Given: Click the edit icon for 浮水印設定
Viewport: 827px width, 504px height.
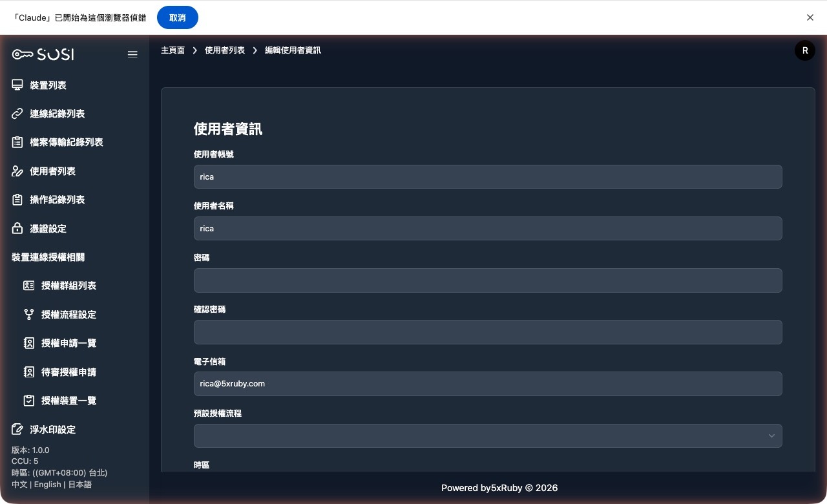Looking at the screenshot, I should pyautogui.click(x=17, y=430).
